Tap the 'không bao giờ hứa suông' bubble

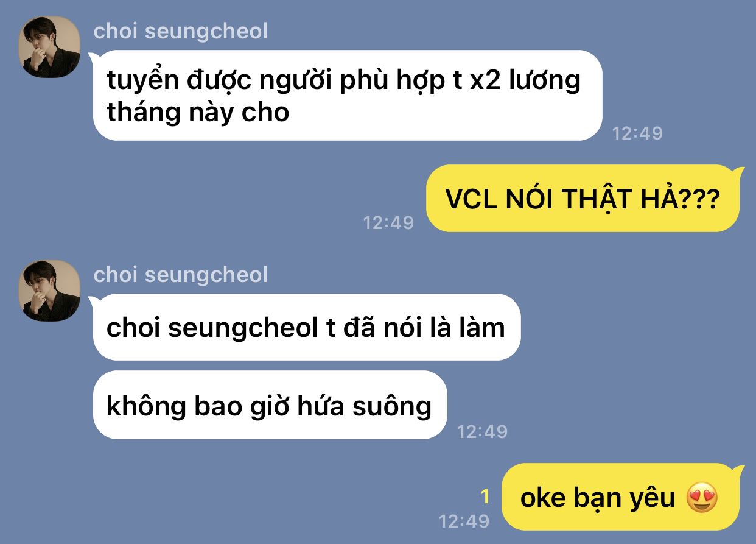(270, 405)
